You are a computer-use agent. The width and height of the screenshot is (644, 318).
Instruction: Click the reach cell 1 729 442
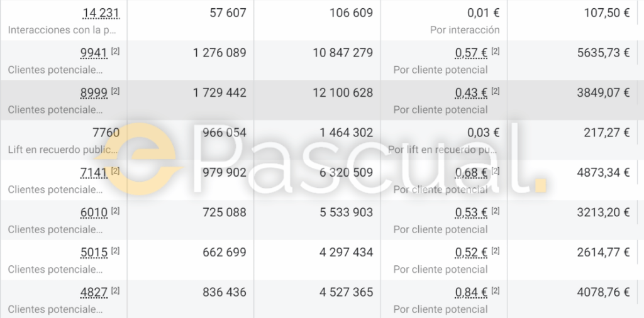point(219,93)
